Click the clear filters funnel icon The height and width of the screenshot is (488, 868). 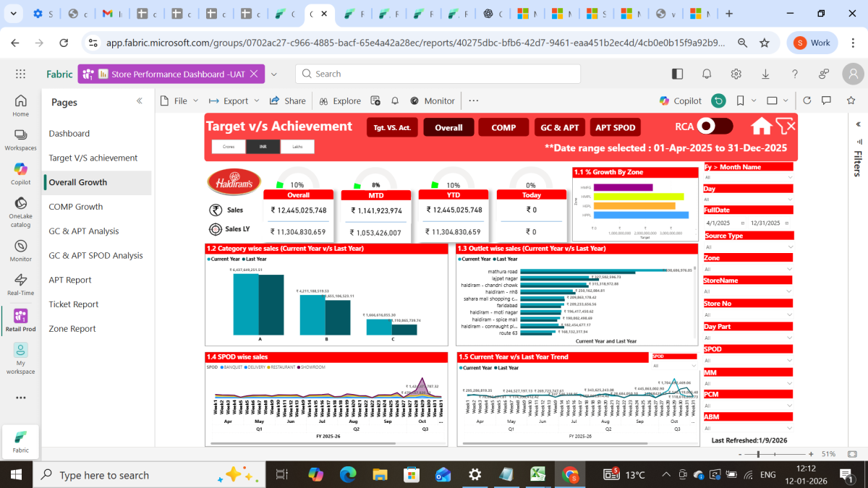pyautogui.click(x=786, y=126)
